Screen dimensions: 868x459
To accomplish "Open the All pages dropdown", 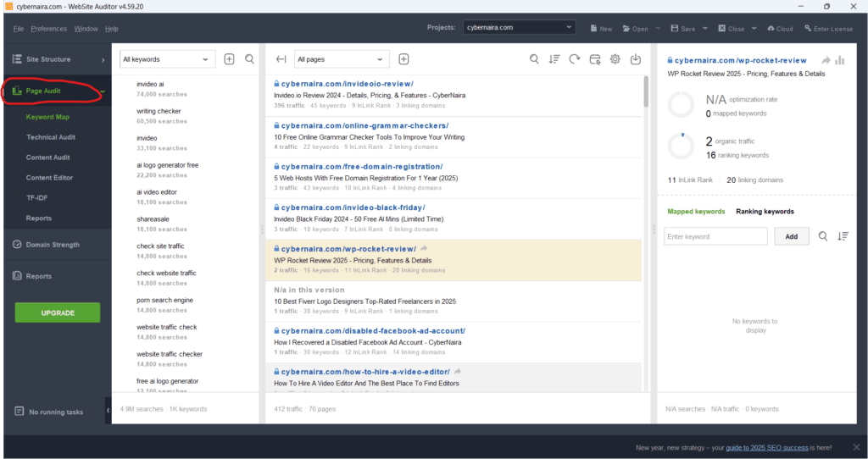I will [x=342, y=59].
